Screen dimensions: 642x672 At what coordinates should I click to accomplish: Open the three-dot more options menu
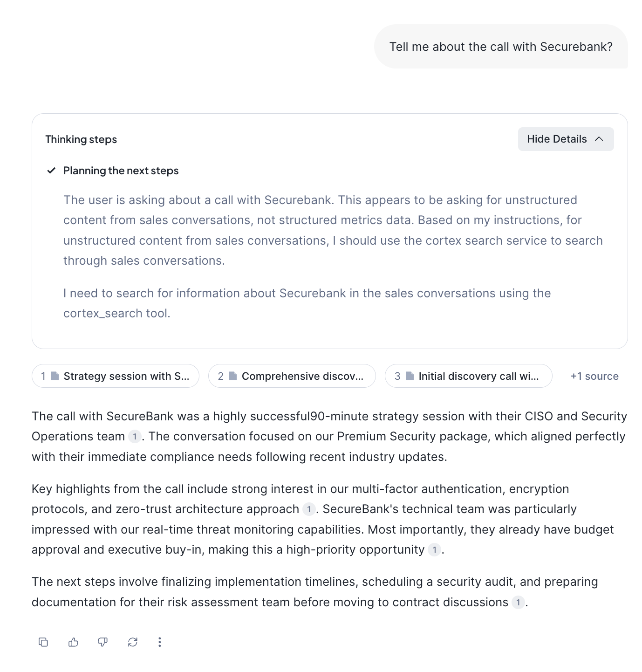tap(160, 642)
